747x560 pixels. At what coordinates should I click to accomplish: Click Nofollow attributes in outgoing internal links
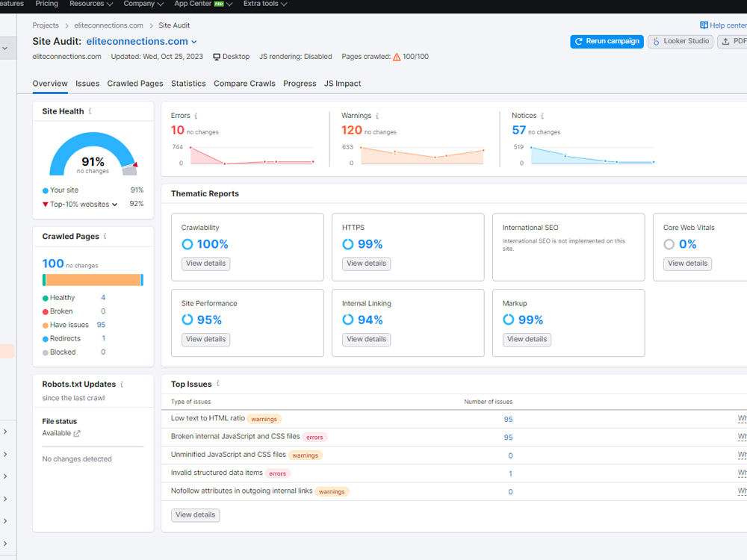click(x=241, y=491)
